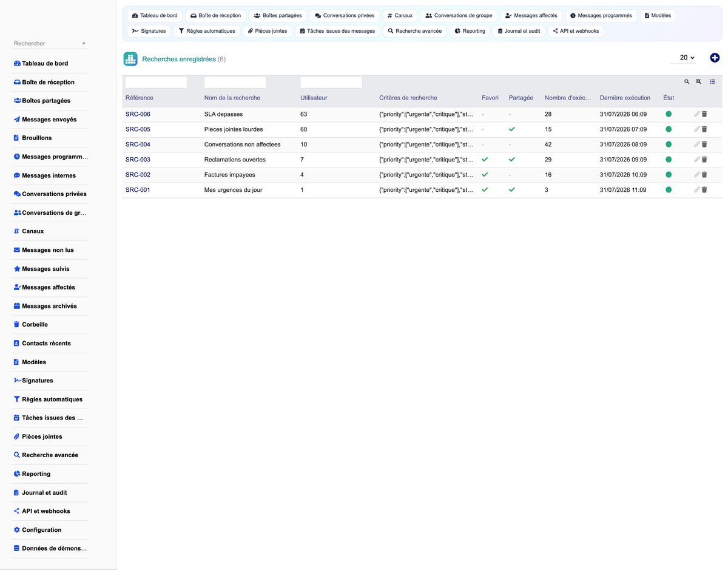
Task: Open the Tableau de bord top tab
Action: pos(155,16)
